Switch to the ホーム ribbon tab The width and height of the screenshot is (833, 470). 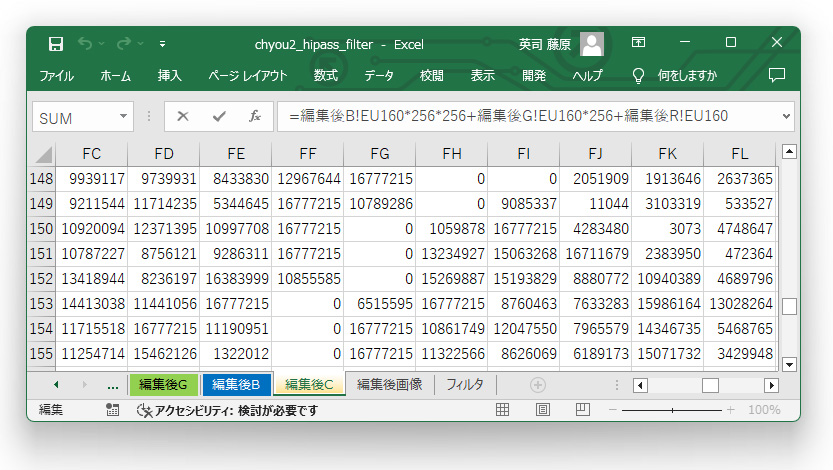point(115,75)
